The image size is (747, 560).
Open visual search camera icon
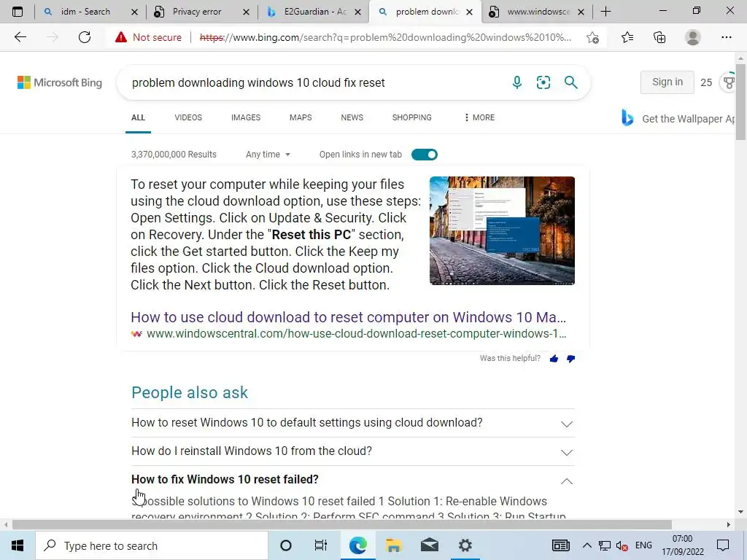[543, 82]
